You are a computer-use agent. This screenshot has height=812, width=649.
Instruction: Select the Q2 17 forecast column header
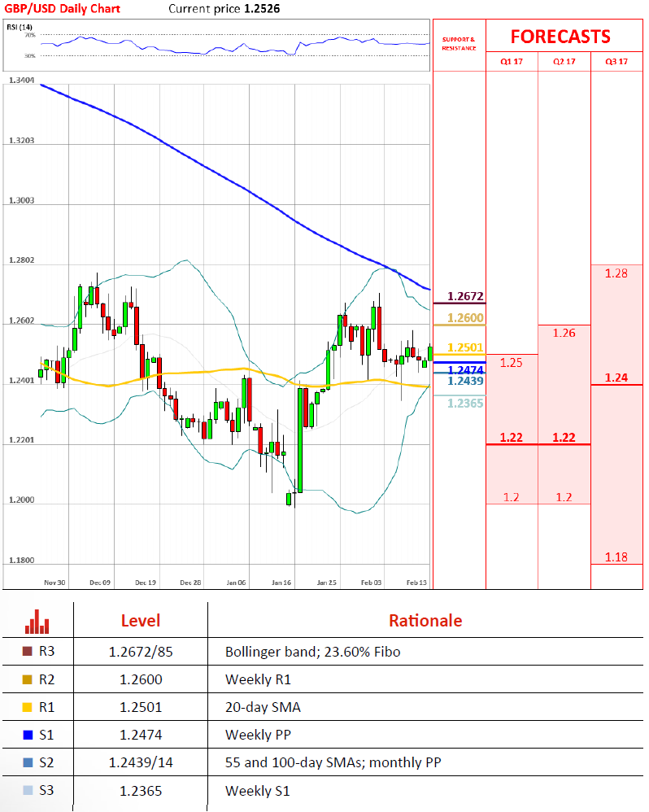(x=564, y=62)
